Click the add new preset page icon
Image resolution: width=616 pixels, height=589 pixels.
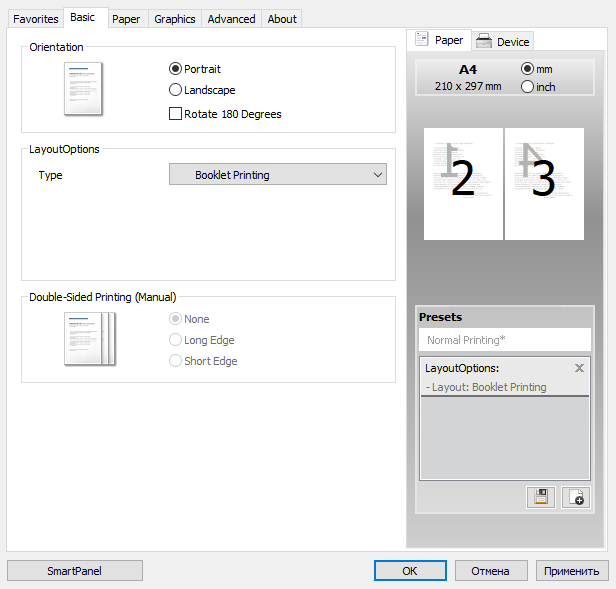576,497
